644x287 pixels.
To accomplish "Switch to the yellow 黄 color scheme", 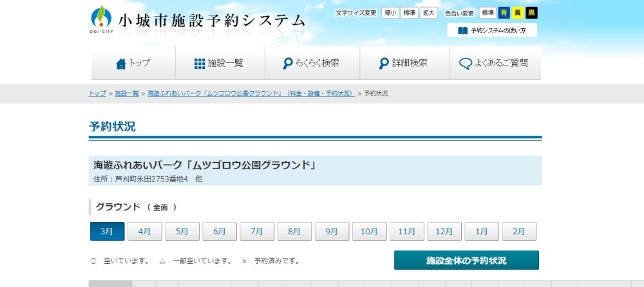I will coord(518,13).
